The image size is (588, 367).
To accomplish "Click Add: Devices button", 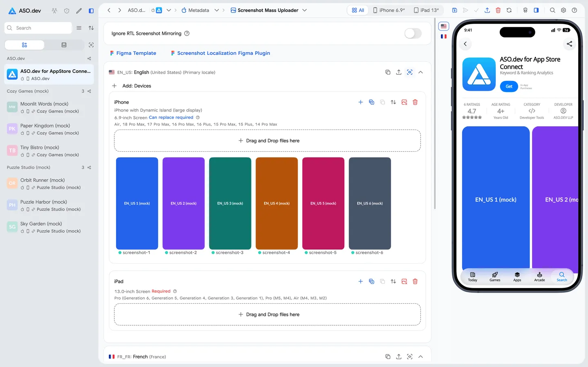I will point(131,86).
